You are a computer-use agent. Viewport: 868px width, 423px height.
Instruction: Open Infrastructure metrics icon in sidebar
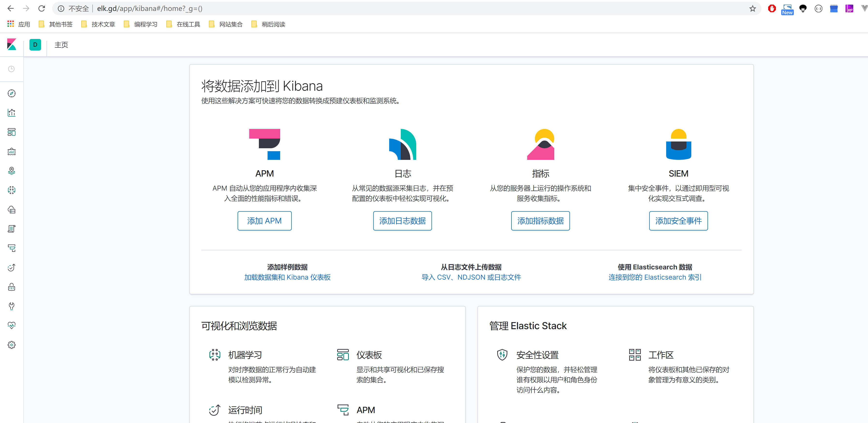tap(11, 210)
